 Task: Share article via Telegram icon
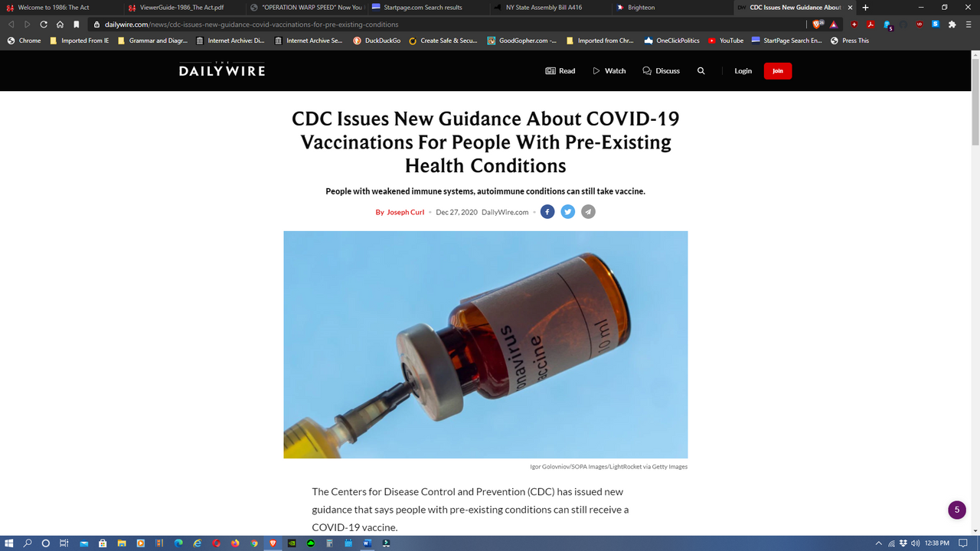point(588,212)
